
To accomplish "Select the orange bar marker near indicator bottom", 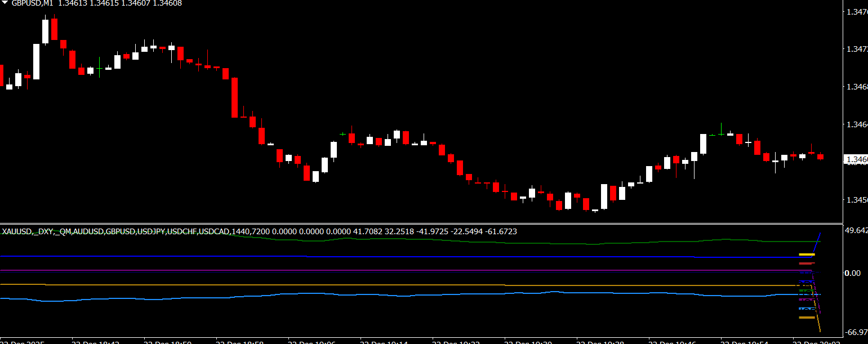I will [807, 318].
